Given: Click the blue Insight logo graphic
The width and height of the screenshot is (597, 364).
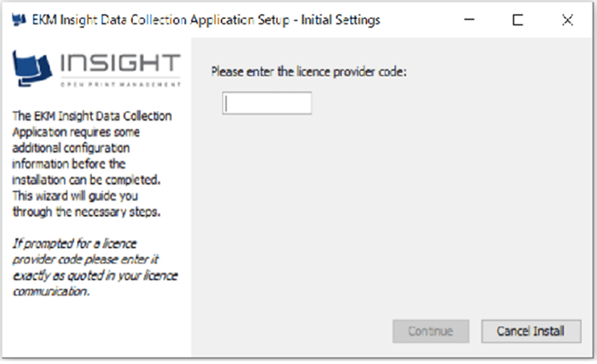Looking at the screenshot, I should (x=32, y=68).
